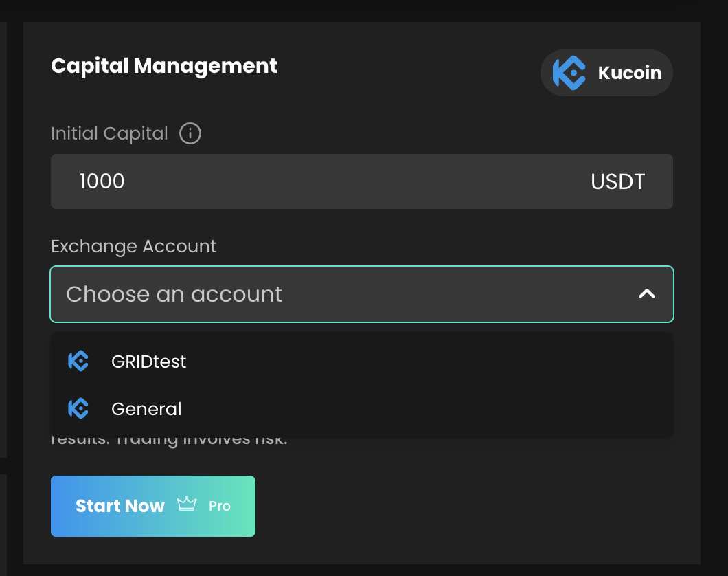Click the Kucoin icon next to GRIDtest

78,361
